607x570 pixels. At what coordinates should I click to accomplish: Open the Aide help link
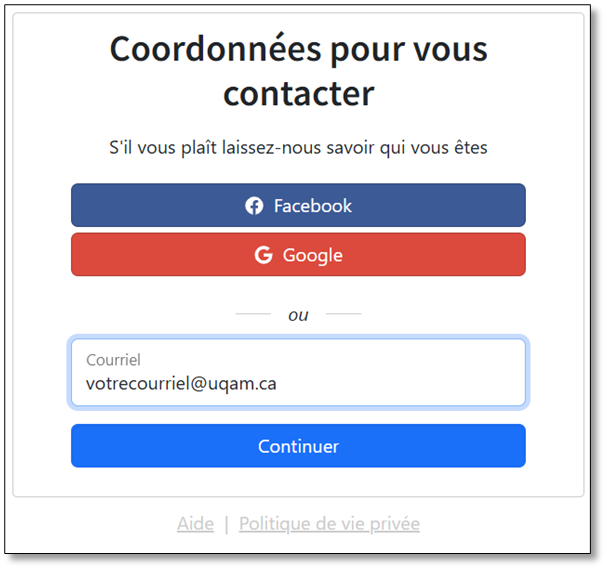pyautogui.click(x=195, y=524)
